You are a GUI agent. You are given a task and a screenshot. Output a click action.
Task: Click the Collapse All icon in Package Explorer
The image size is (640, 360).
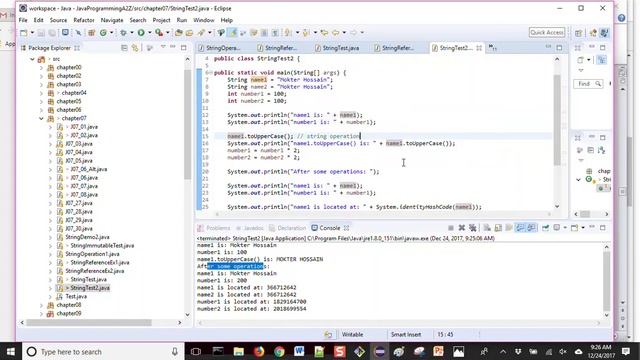click(124, 48)
